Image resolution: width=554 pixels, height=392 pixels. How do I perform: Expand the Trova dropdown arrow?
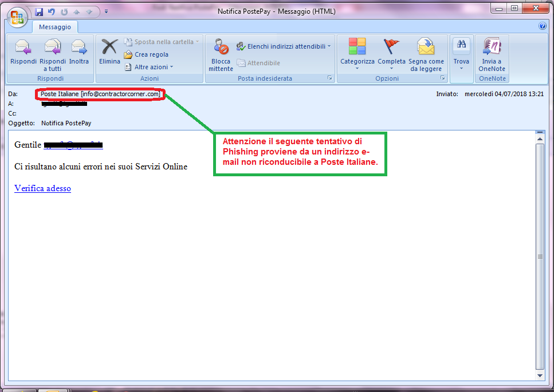[x=461, y=69]
